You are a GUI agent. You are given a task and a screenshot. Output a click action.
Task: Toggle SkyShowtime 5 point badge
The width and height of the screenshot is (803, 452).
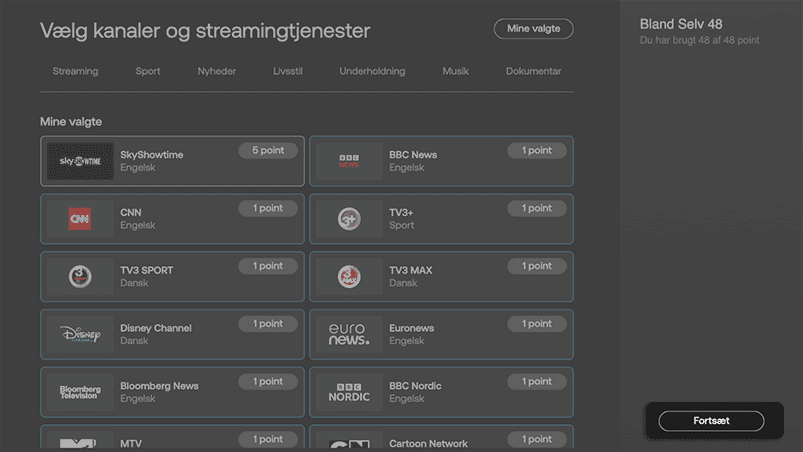click(x=267, y=151)
